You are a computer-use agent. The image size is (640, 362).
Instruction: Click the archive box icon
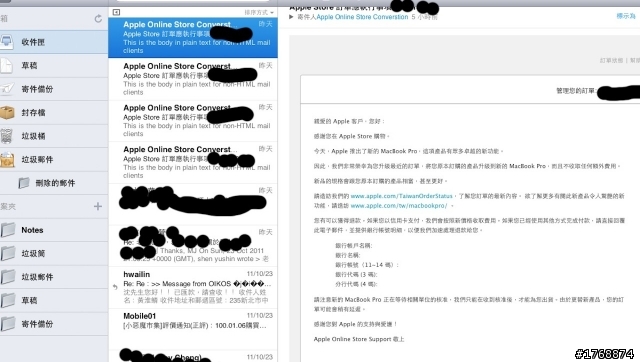click(x=7, y=112)
